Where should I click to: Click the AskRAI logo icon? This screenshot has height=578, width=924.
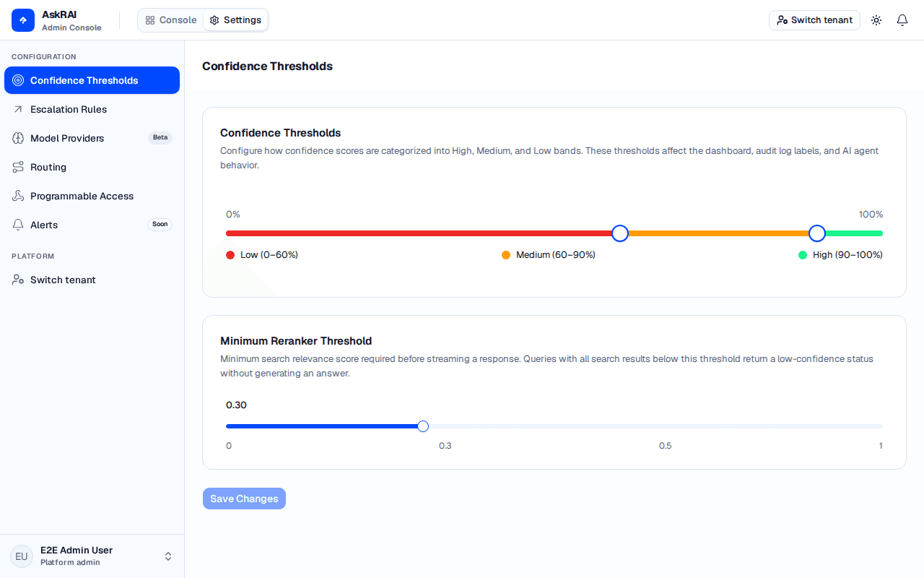pos(23,20)
